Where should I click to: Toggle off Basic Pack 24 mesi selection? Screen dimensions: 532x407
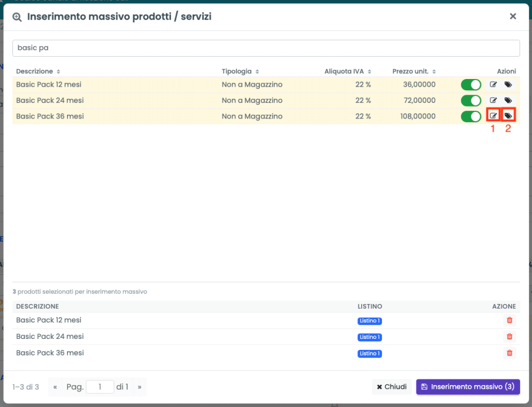click(471, 100)
